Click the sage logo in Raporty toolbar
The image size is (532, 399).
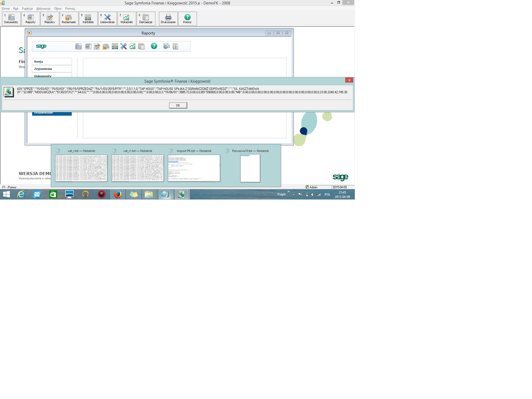41,46
